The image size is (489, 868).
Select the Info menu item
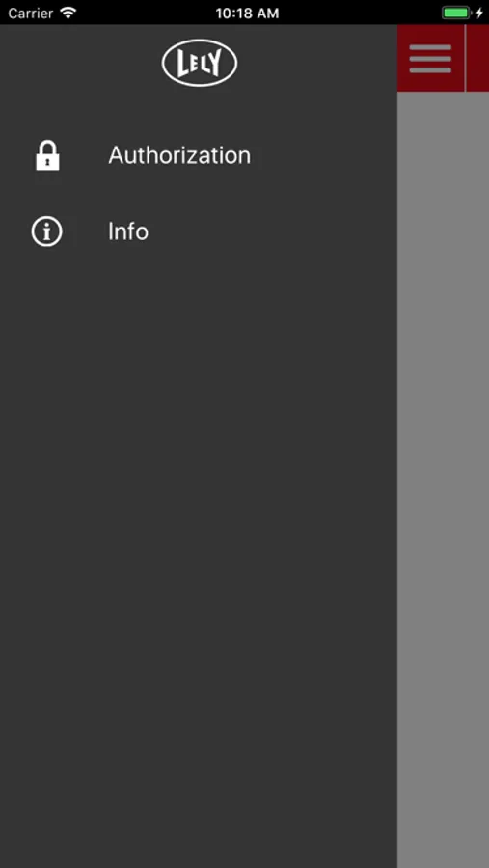coord(199,231)
